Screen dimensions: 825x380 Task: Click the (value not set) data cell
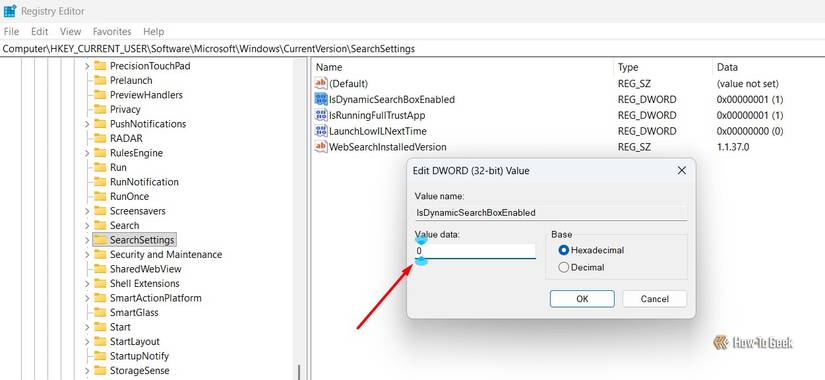tap(747, 84)
